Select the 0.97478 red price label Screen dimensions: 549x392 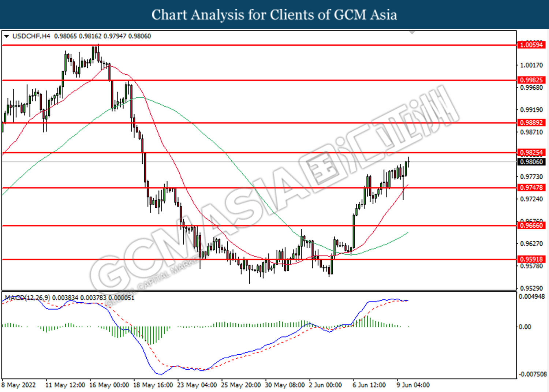(x=531, y=188)
